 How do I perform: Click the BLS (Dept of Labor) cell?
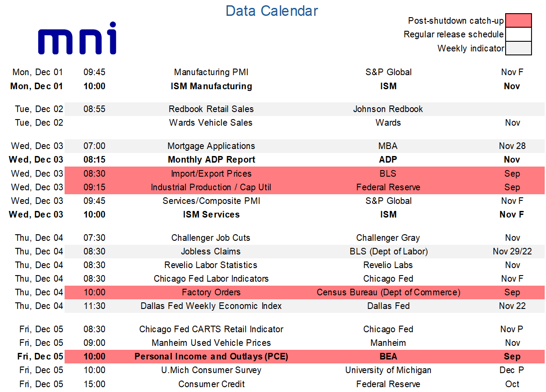[388, 251]
